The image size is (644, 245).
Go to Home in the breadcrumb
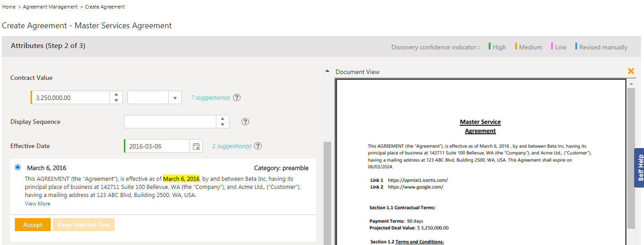(x=9, y=7)
